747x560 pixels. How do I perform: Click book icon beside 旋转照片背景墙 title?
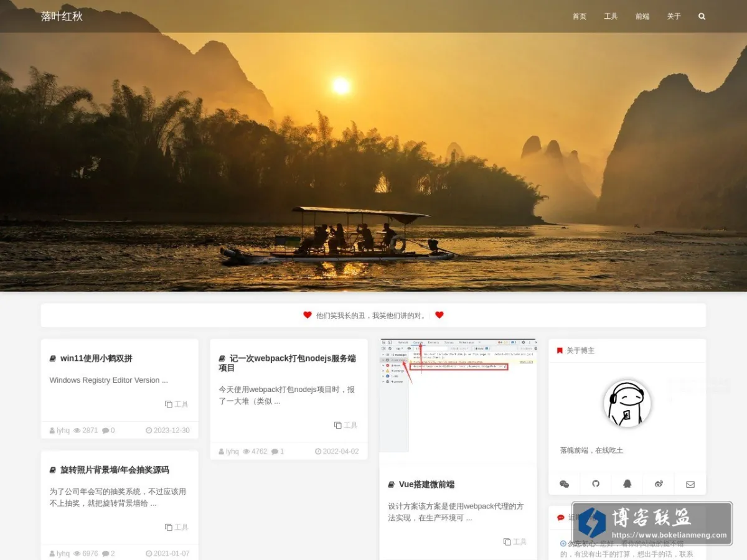pos(53,470)
